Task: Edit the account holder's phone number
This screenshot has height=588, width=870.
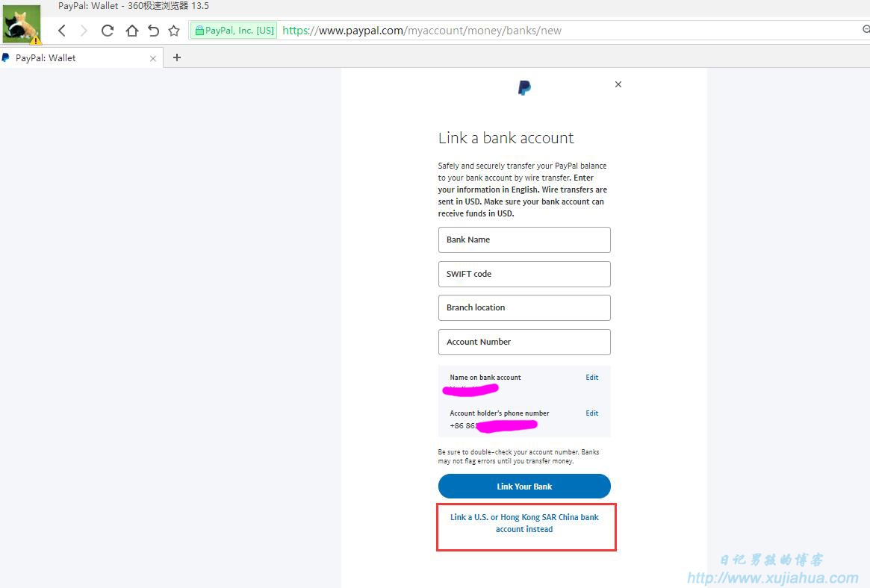Action: (x=592, y=413)
